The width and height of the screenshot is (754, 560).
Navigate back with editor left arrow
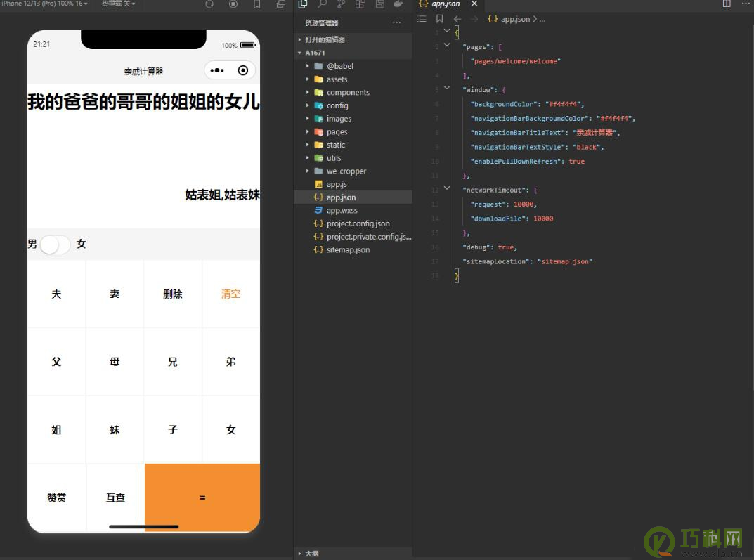(457, 19)
